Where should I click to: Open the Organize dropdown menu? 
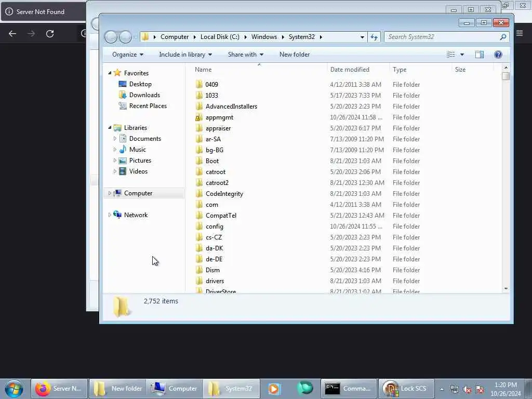(128, 55)
